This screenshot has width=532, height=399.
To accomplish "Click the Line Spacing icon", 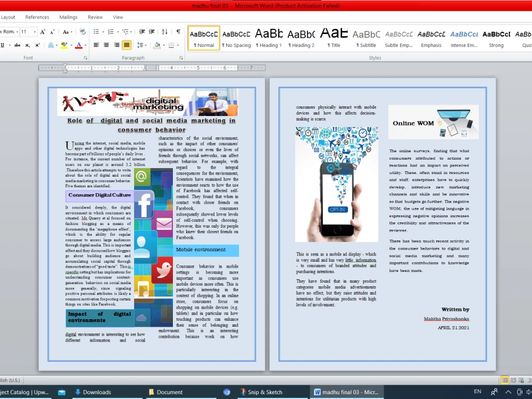I will pos(140,45).
